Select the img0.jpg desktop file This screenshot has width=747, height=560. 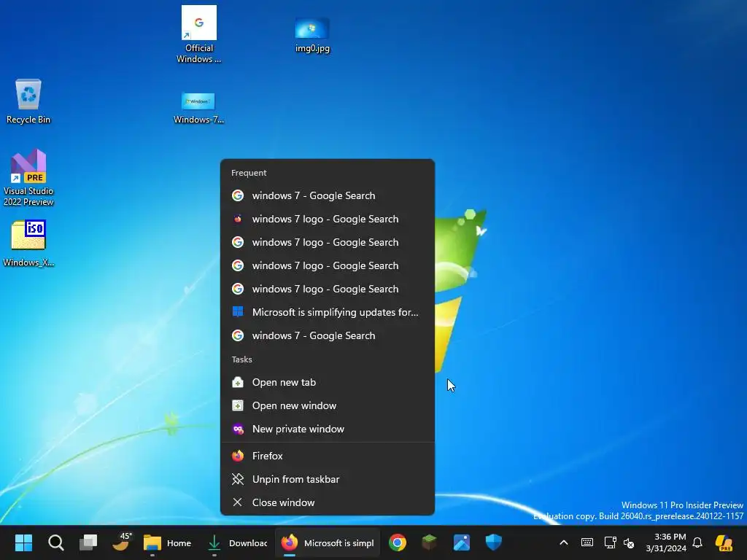[x=312, y=35]
